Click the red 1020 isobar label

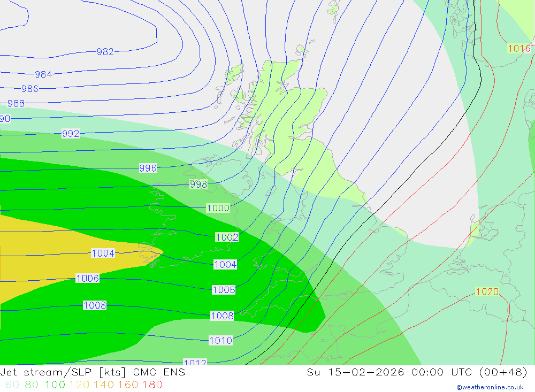click(x=487, y=291)
